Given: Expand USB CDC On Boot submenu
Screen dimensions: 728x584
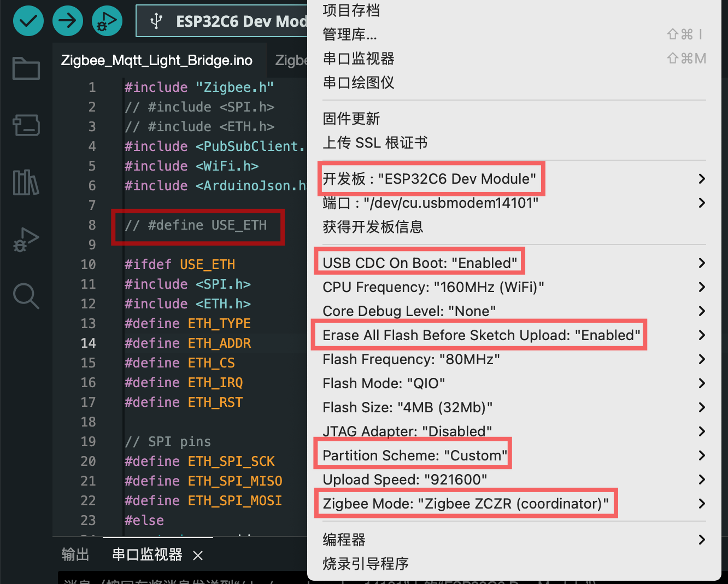Looking at the screenshot, I should [x=514, y=263].
